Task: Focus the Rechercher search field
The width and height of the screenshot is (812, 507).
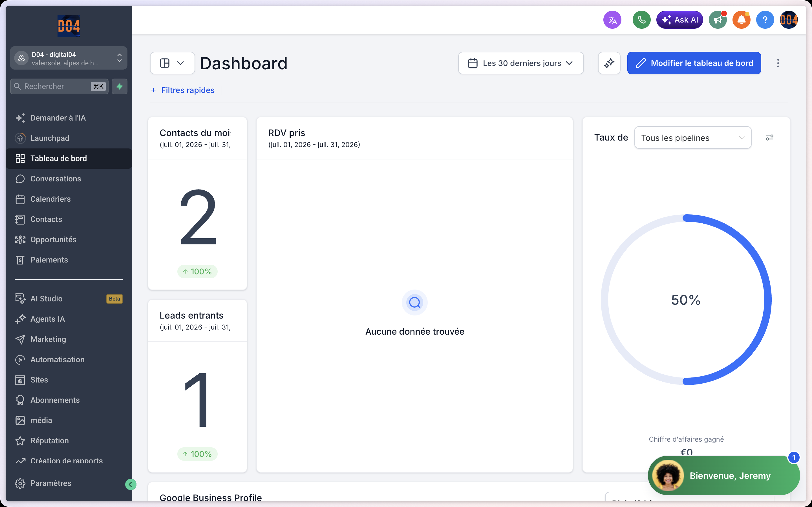Action: (59, 86)
